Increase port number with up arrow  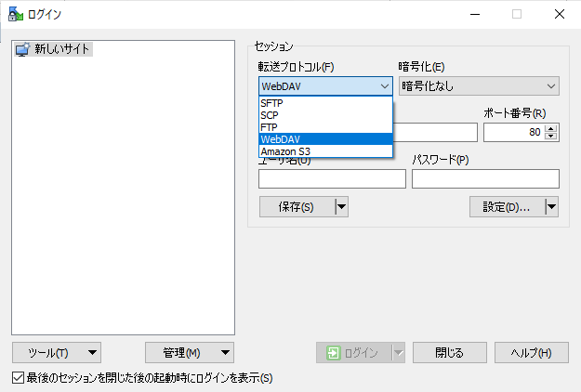coord(551,128)
